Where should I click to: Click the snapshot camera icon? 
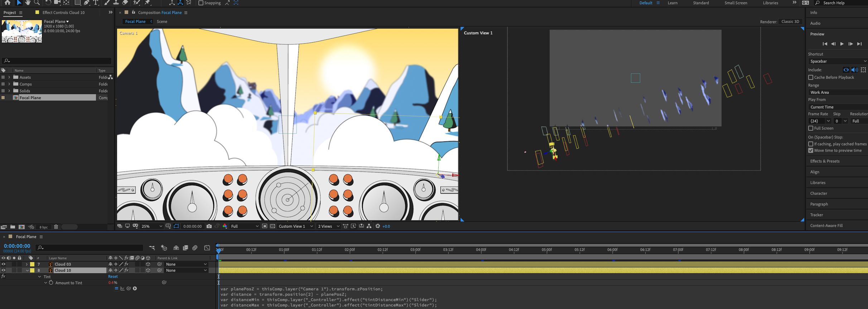(209, 226)
